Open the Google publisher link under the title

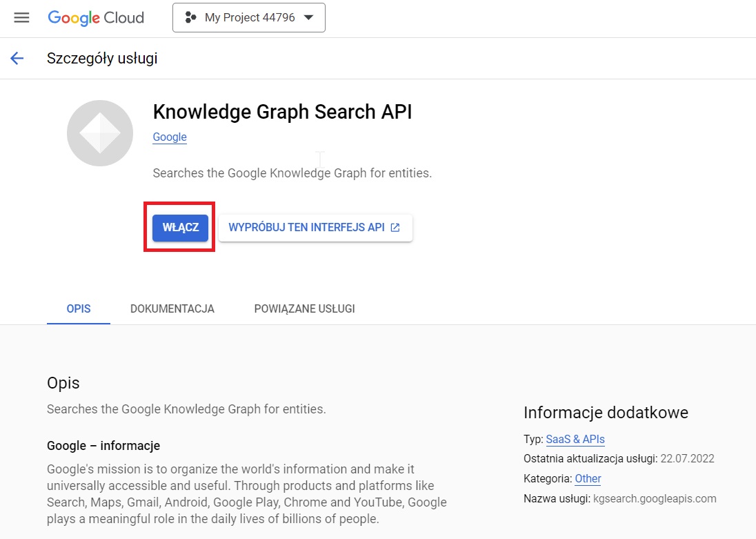[169, 137]
